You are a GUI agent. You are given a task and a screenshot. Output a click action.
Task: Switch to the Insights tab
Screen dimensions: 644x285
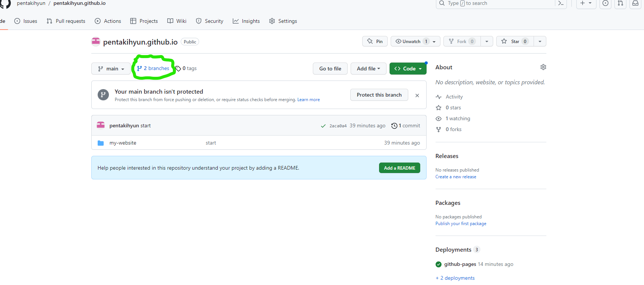coord(246,21)
